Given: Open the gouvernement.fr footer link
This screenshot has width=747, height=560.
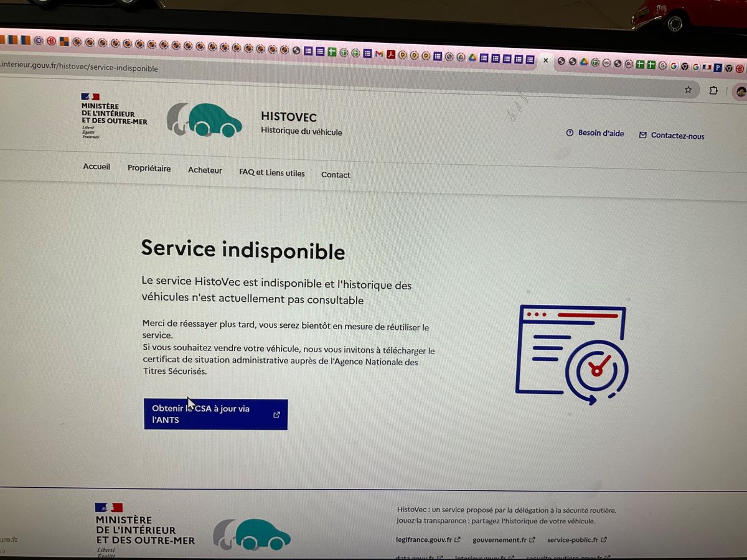Looking at the screenshot, I should 504,539.
